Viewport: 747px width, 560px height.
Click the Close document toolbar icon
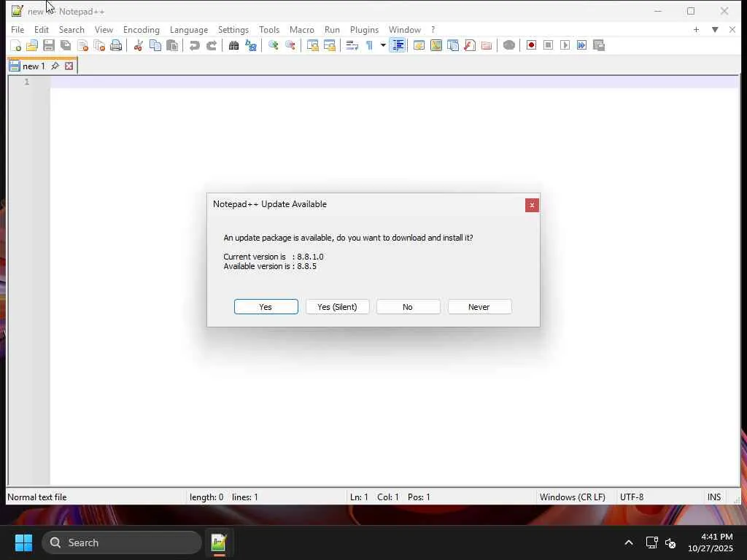click(x=82, y=45)
